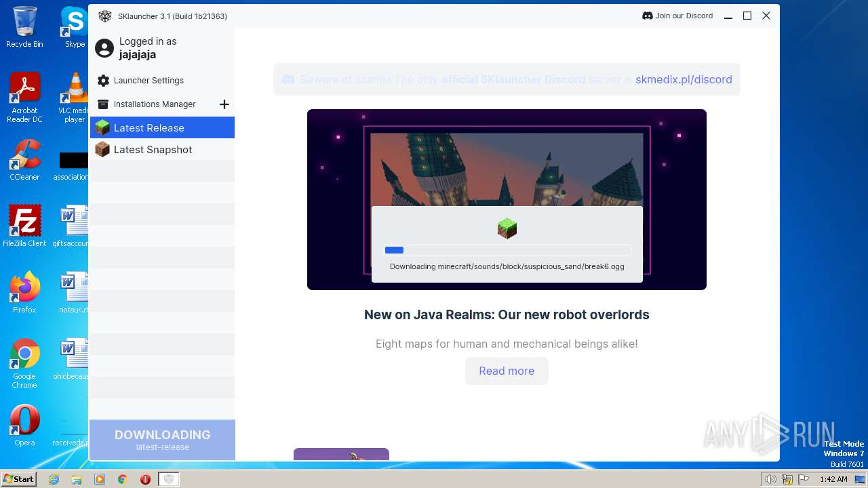Viewport: 868px width, 488px height.
Task: Click the blue download progress bar
Action: click(394, 250)
